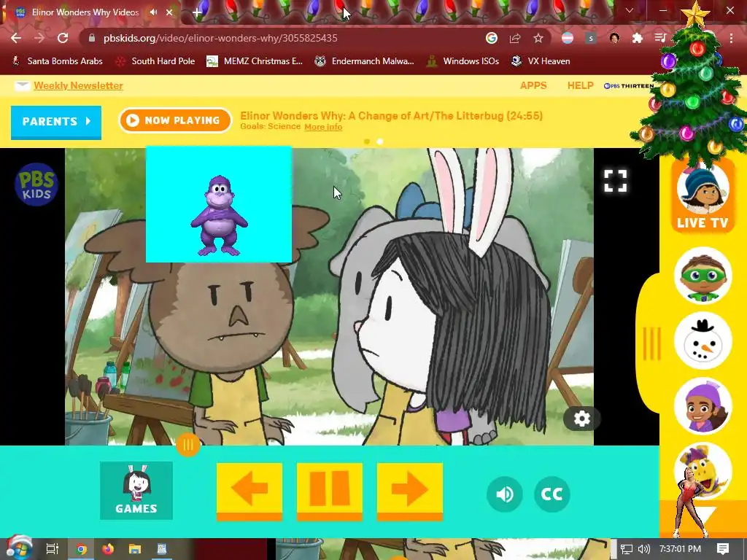Click the Bonzi Buddy purple gorilla popup

click(x=219, y=204)
